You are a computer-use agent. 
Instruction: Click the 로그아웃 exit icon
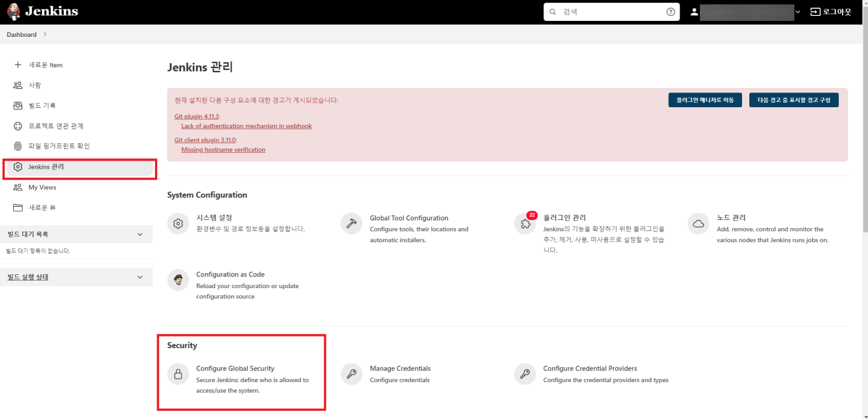pos(815,12)
